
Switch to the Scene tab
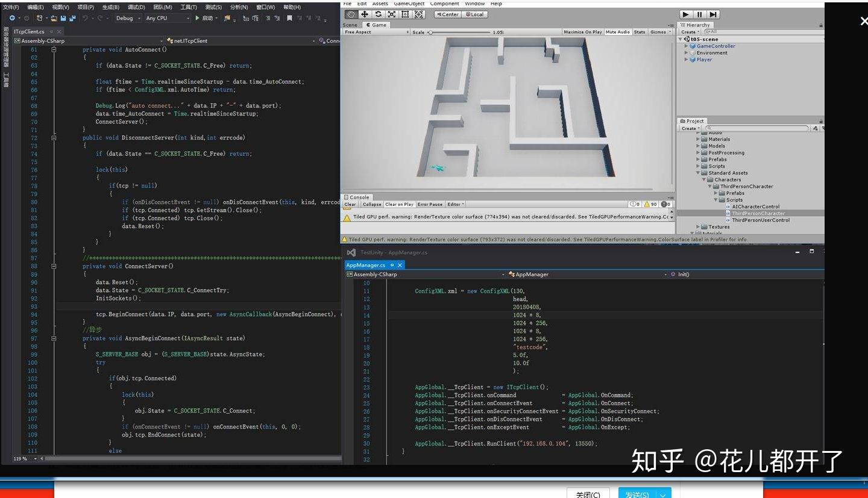[x=351, y=25]
